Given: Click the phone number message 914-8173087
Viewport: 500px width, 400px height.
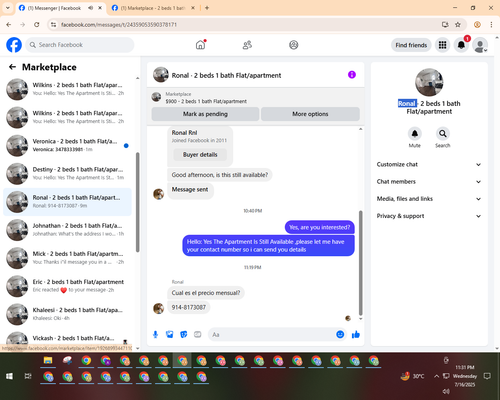Looking at the screenshot, I should point(189,307).
